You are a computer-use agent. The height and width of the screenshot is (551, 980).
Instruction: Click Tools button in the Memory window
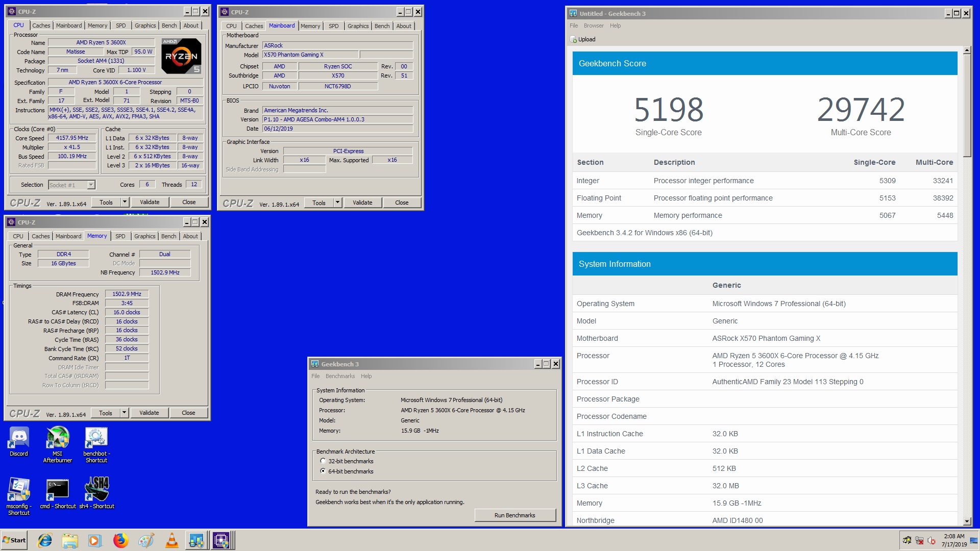(106, 413)
